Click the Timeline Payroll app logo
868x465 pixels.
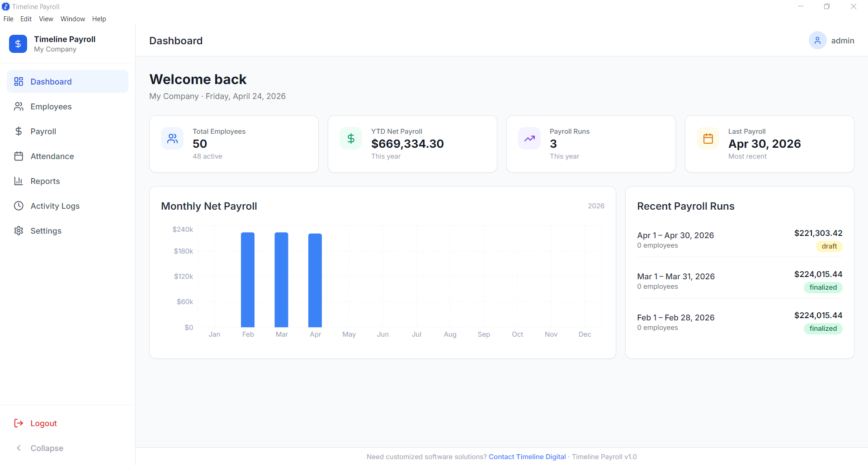(18, 44)
